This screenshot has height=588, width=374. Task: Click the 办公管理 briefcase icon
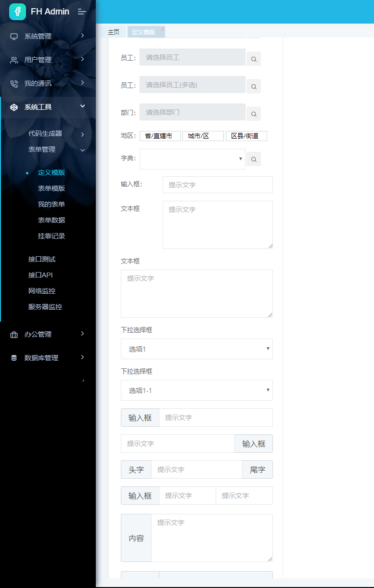pos(14,334)
